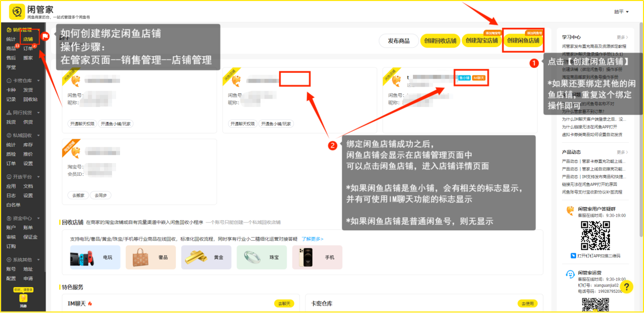Click the yellow help question mark icon
644x313 pixels.
coord(626,287)
